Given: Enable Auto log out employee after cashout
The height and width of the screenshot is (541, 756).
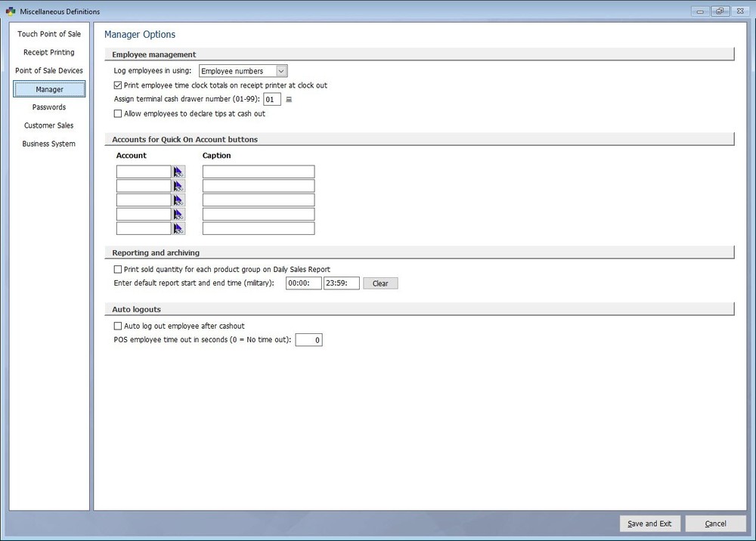Looking at the screenshot, I should [x=118, y=326].
